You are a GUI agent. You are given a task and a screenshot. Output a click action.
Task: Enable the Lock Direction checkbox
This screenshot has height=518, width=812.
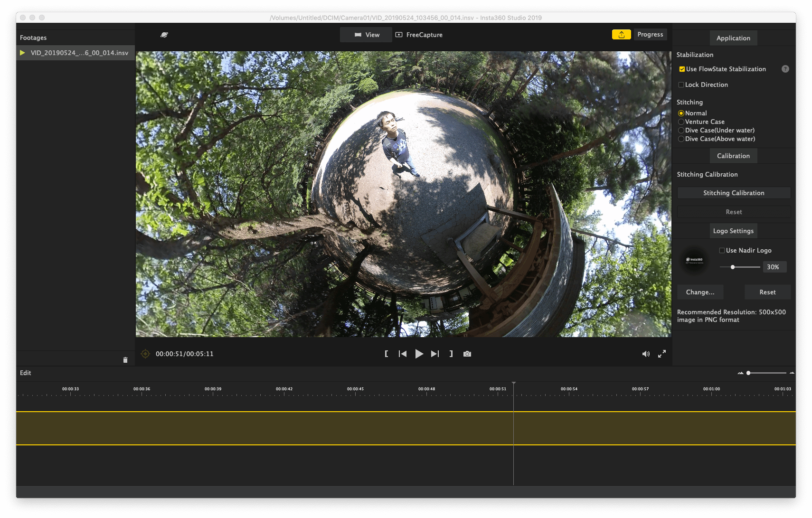(x=681, y=85)
